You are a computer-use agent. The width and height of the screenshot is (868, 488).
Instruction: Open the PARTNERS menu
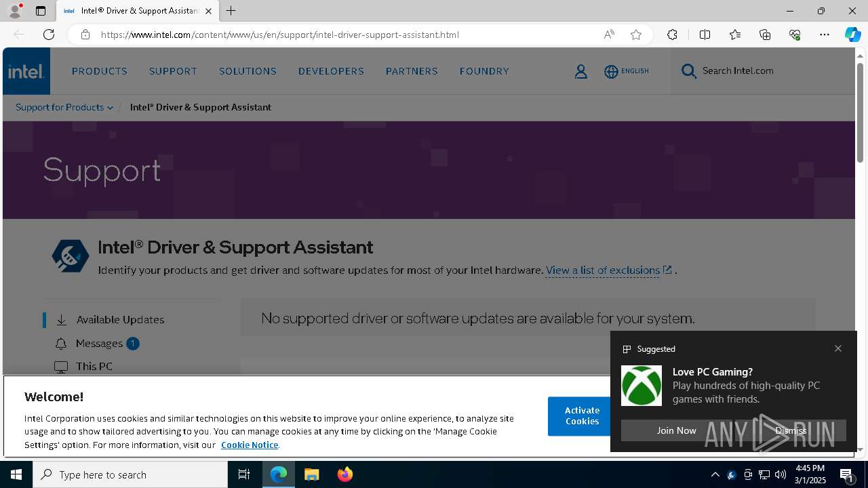click(x=412, y=71)
